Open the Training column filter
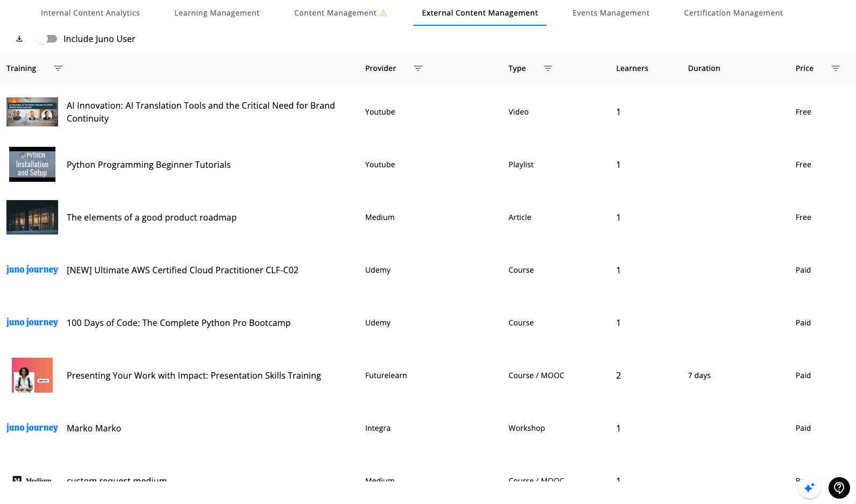Screen dimensions: 856x504 [58, 68]
